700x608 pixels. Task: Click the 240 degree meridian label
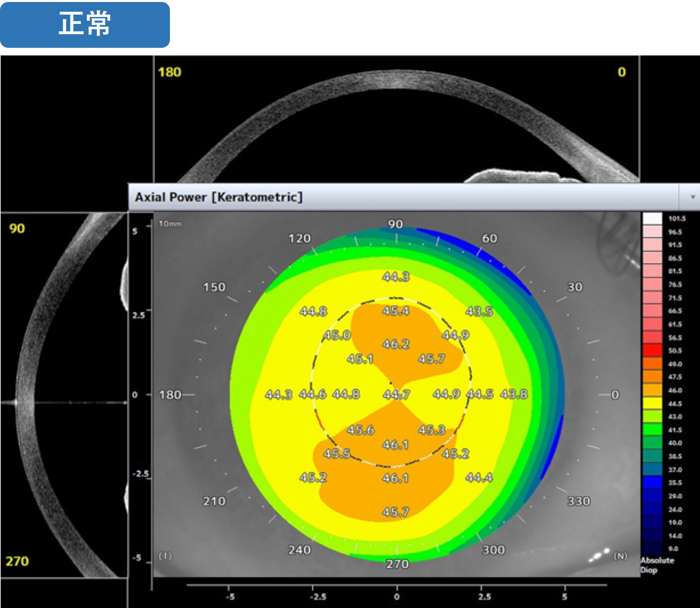coord(299,550)
